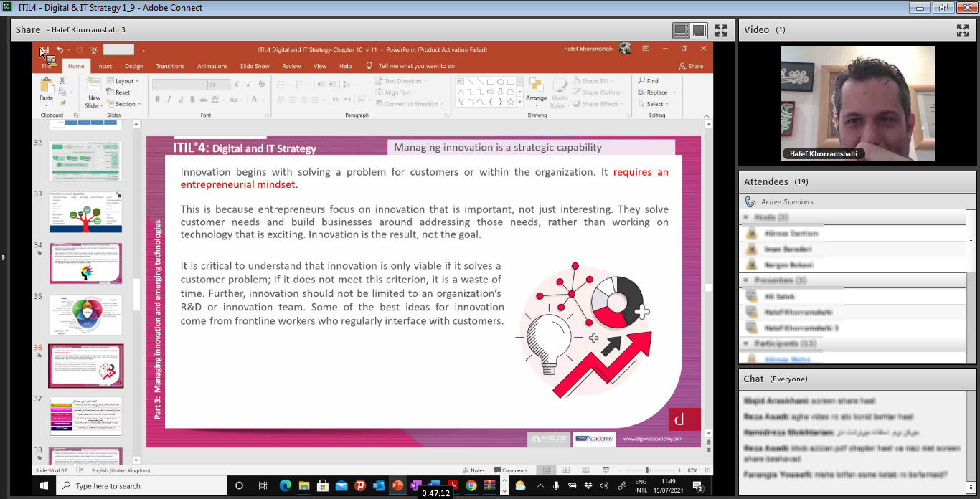Click the 87% zoom level
Image resolution: width=980 pixels, height=499 pixels.
[x=692, y=470]
